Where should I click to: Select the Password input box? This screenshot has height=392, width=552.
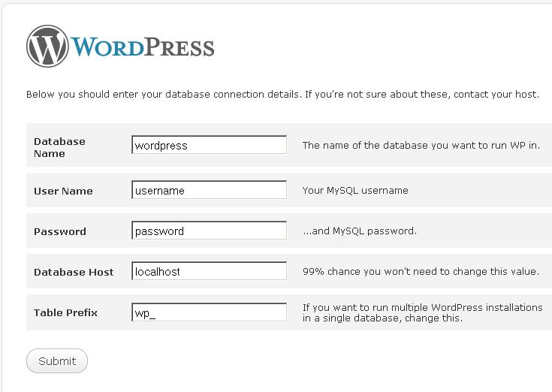pos(209,231)
